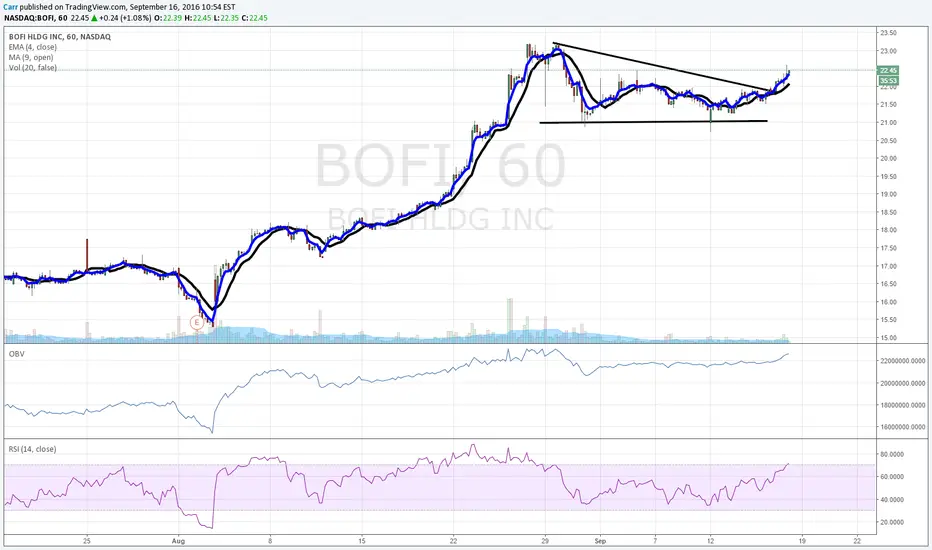This screenshot has width=932, height=550.
Task: Click the 21.00 price axis label
Action: 889,122
